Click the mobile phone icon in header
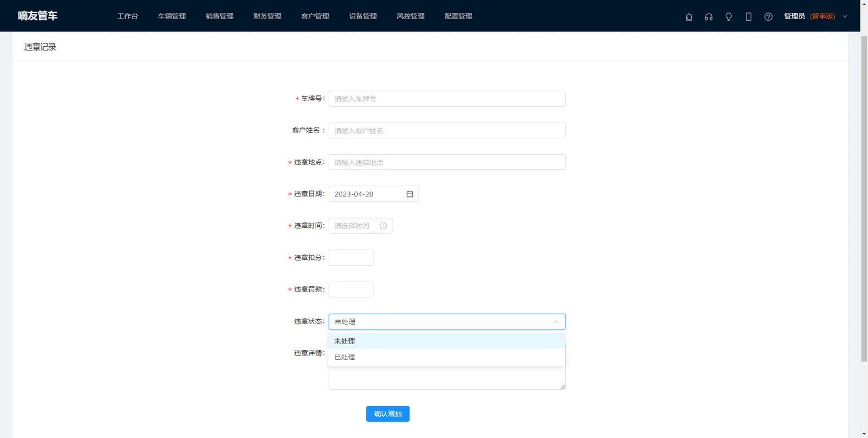 749,17
